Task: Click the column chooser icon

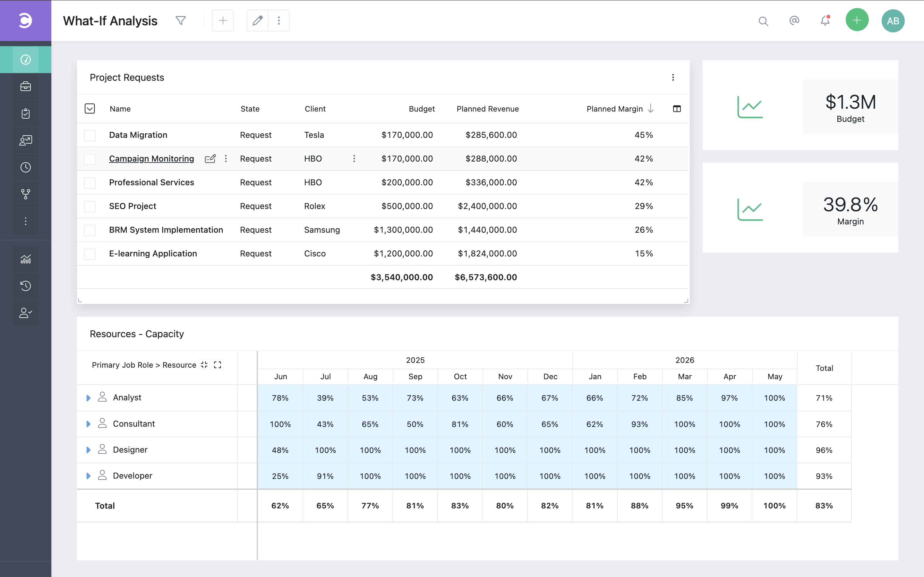Action: [677, 109]
